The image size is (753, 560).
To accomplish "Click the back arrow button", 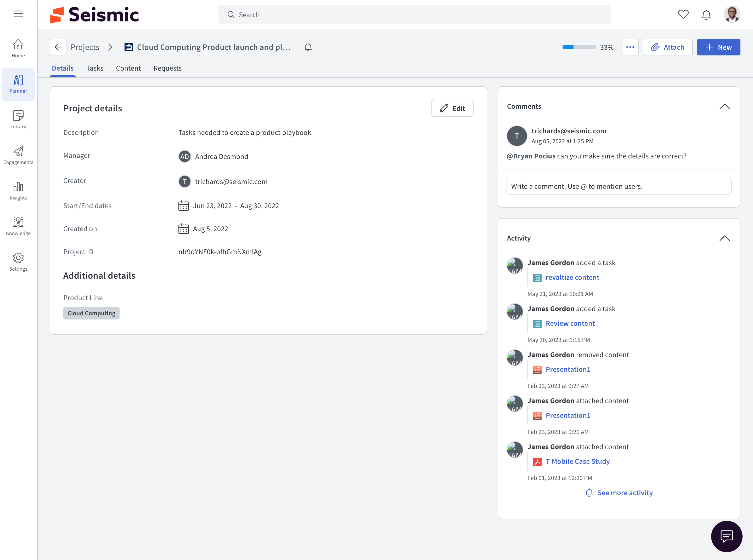I will click(58, 47).
